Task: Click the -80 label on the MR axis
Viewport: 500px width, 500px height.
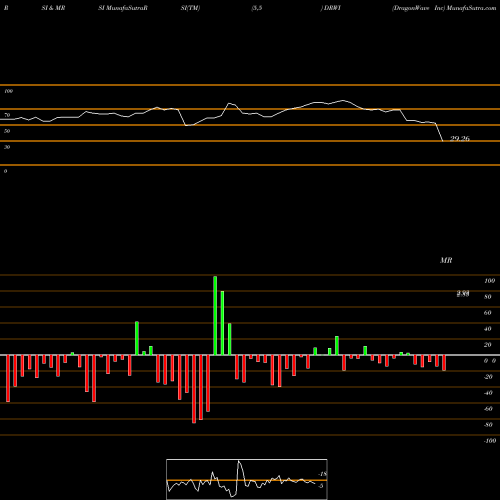Action: 488,425
